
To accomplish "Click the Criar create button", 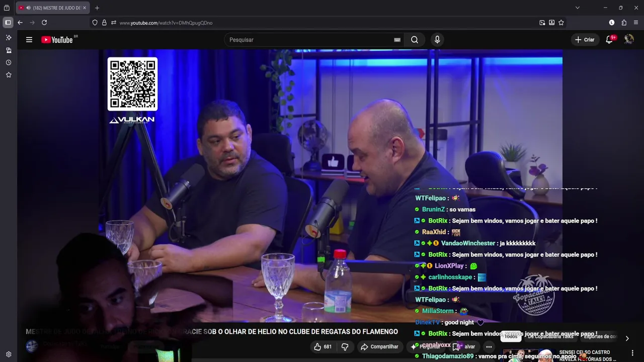I will (585, 40).
